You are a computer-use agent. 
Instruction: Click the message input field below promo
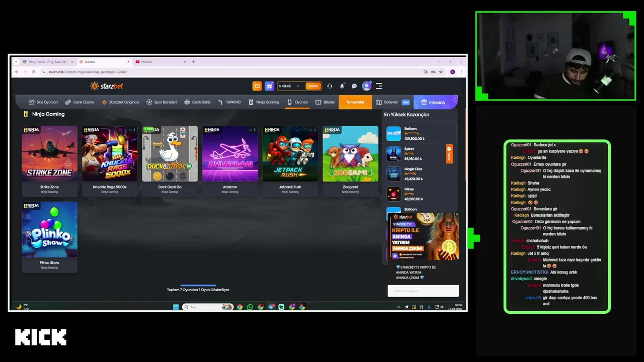pos(423,291)
